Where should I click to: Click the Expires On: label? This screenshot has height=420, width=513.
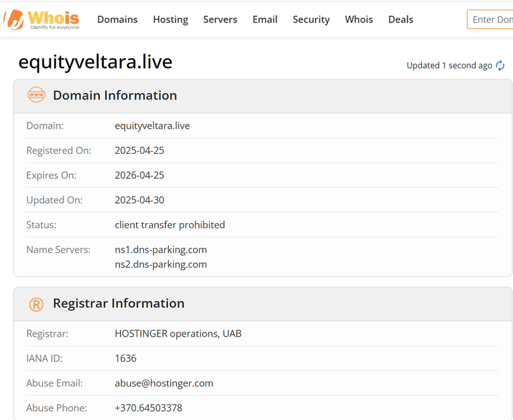(51, 175)
